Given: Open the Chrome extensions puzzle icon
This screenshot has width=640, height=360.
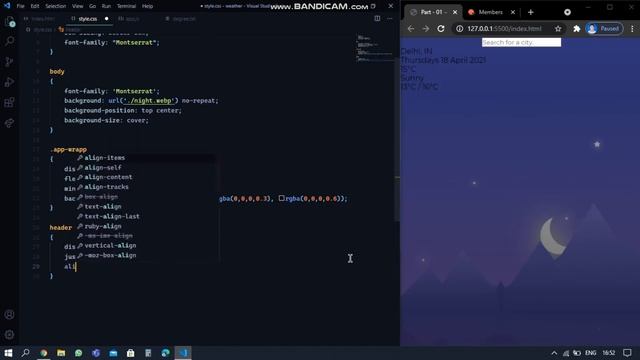Looking at the screenshot, I should pyautogui.click(x=576, y=29).
